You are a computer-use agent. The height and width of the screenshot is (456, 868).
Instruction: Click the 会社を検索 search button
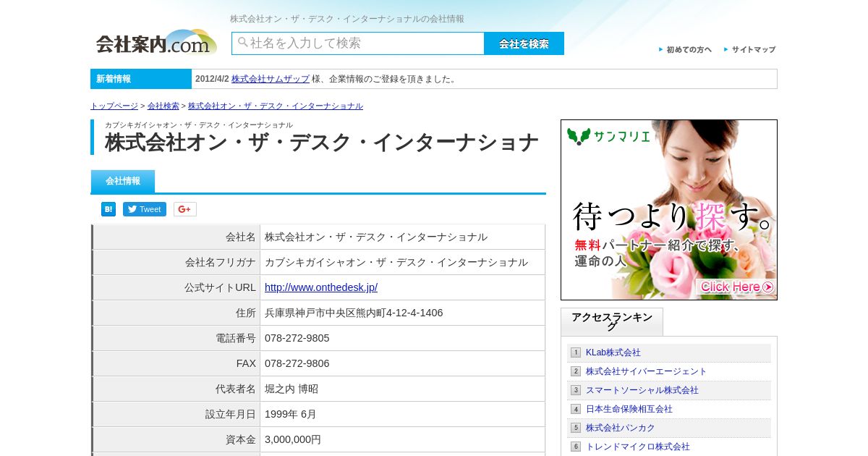click(524, 43)
